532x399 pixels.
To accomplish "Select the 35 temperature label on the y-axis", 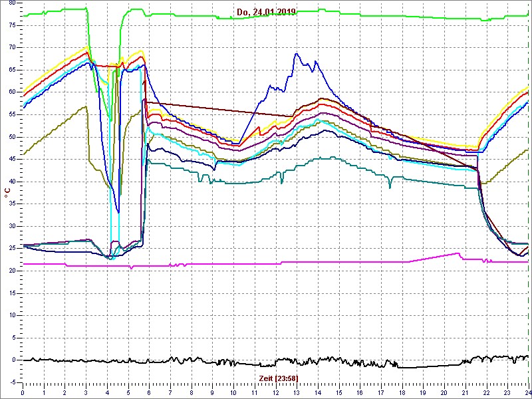I will pos(12,204).
